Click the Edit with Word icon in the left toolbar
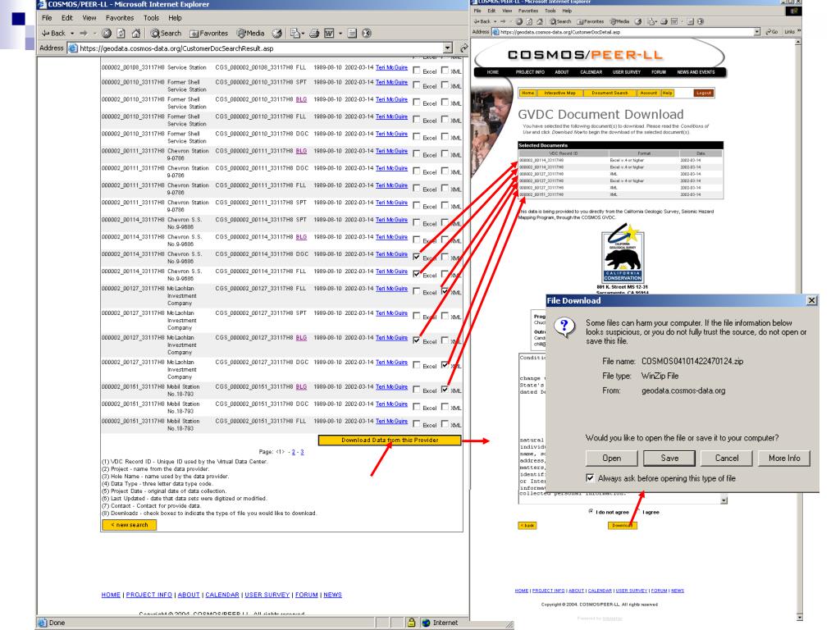 [x=329, y=33]
